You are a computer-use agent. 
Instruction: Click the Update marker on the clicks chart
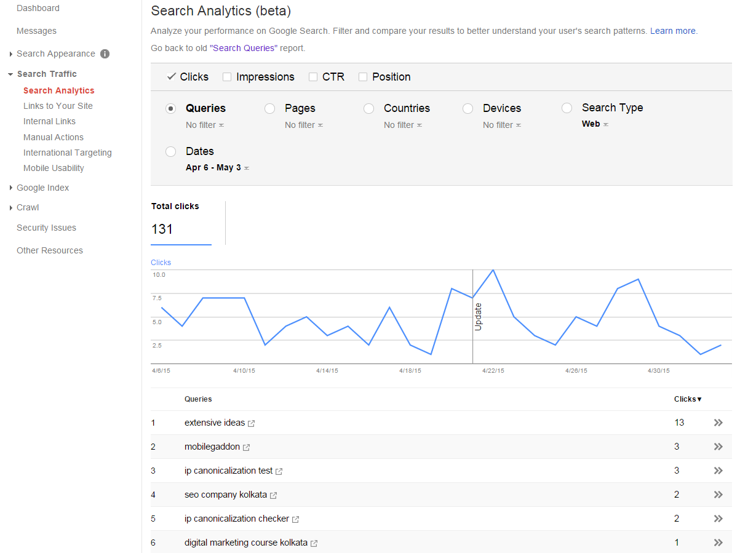[x=478, y=316]
